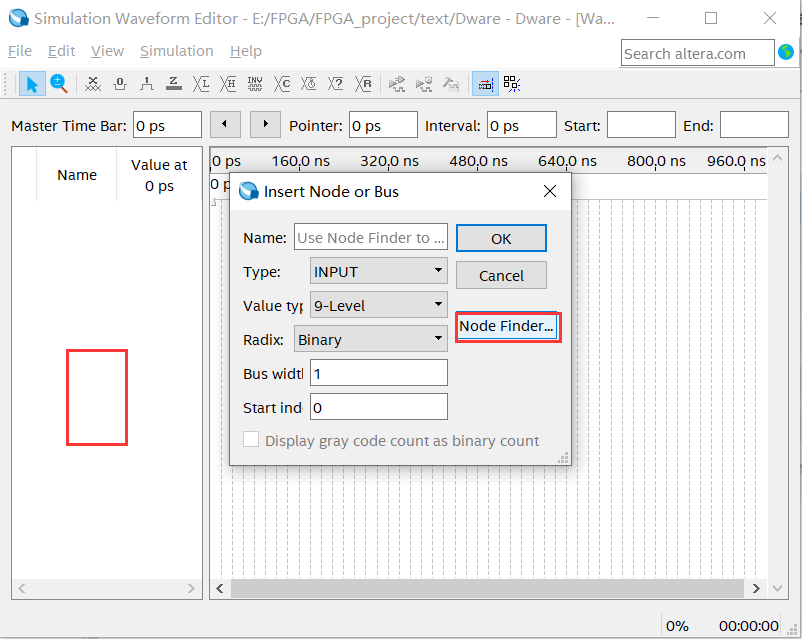
Task: Click the waveform vertical scroll up arrow
Action: click(x=777, y=158)
